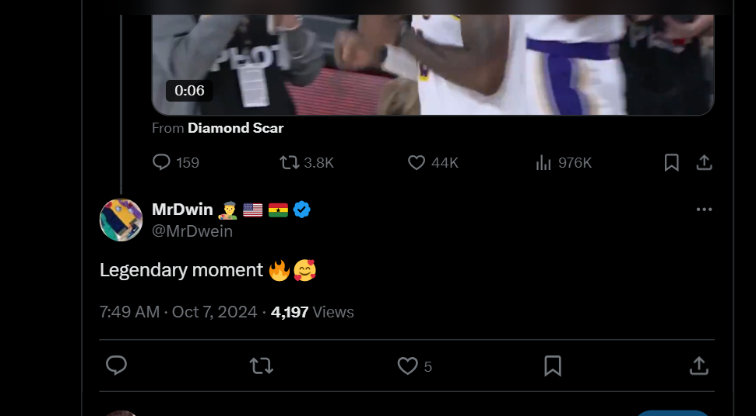This screenshot has width=756, height=416.
Task: Share the video post from Diamond Scar
Action: tap(704, 162)
